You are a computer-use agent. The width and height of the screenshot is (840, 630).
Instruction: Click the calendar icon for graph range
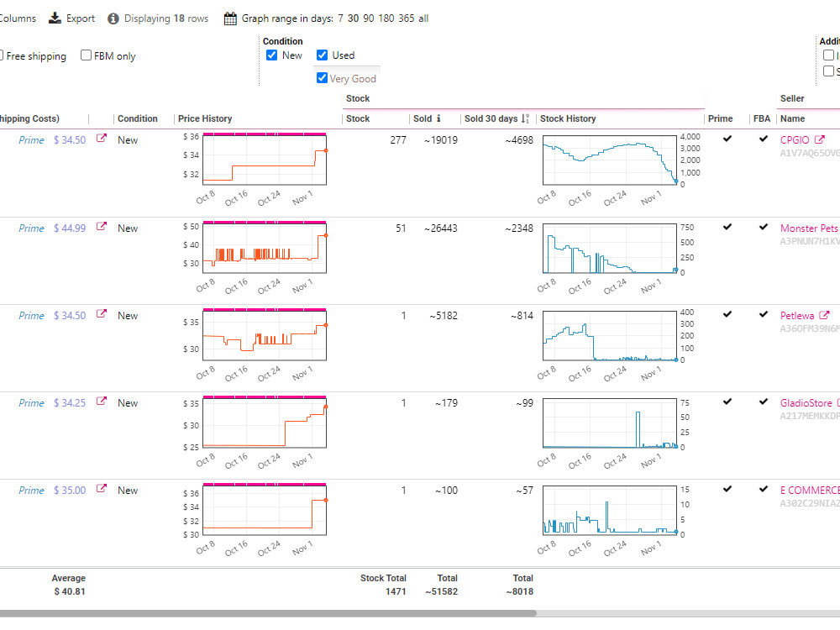[x=230, y=18]
